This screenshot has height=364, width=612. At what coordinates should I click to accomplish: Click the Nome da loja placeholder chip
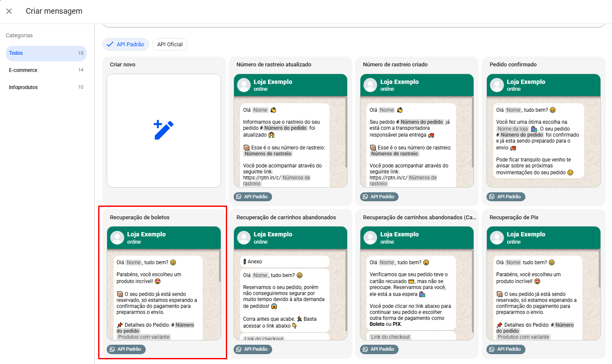pos(513,129)
